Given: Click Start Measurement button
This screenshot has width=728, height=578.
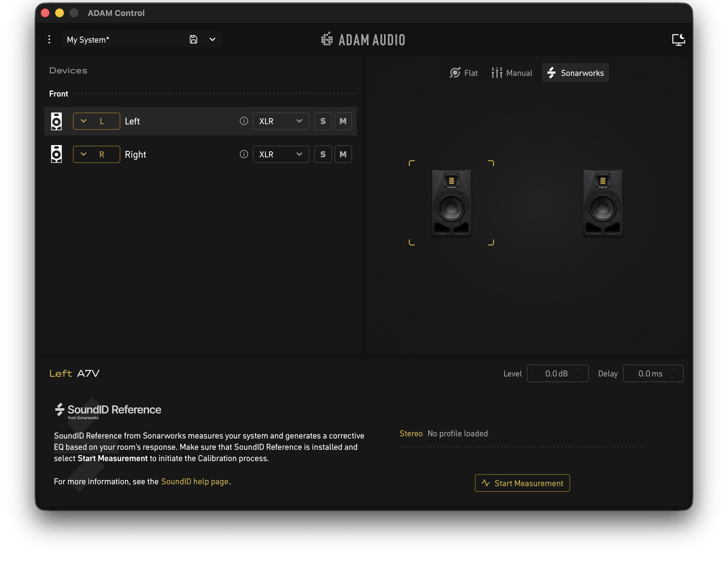Looking at the screenshot, I should [523, 483].
